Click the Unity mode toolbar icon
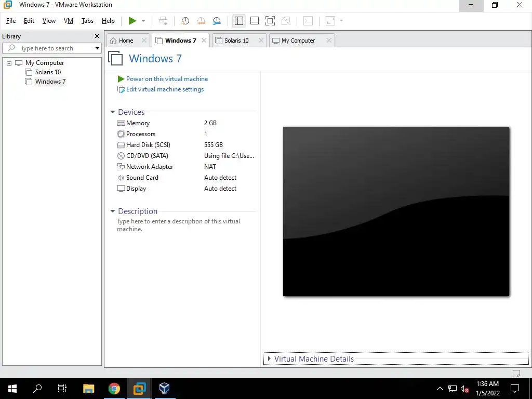This screenshot has height=399, width=532. [x=286, y=21]
